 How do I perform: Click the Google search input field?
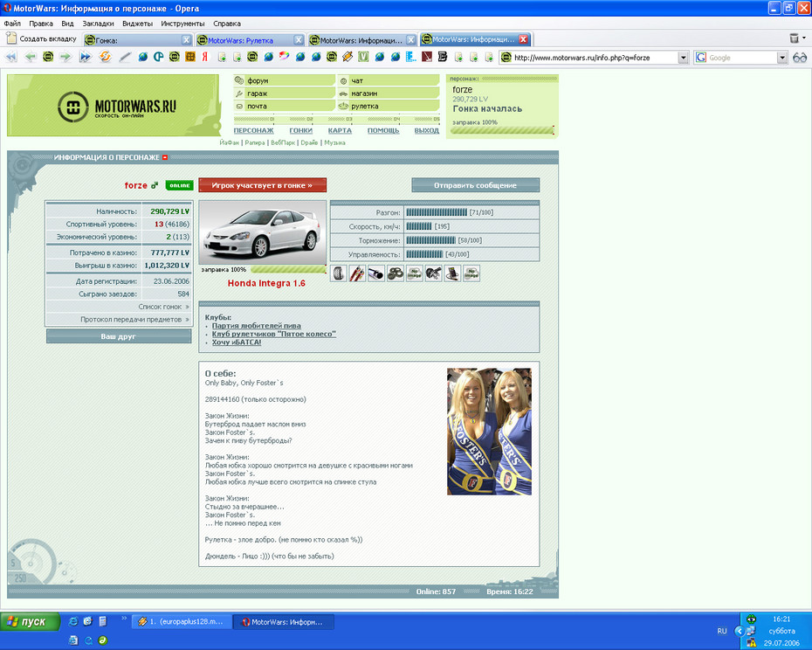coord(742,58)
